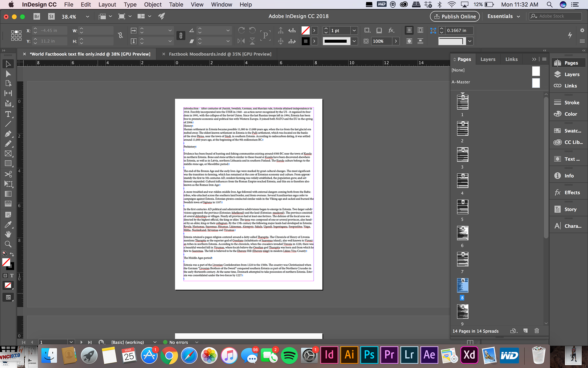Select the Rectangle tool
Image resolution: width=588 pixels, height=368 pixels.
click(x=8, y=163)
